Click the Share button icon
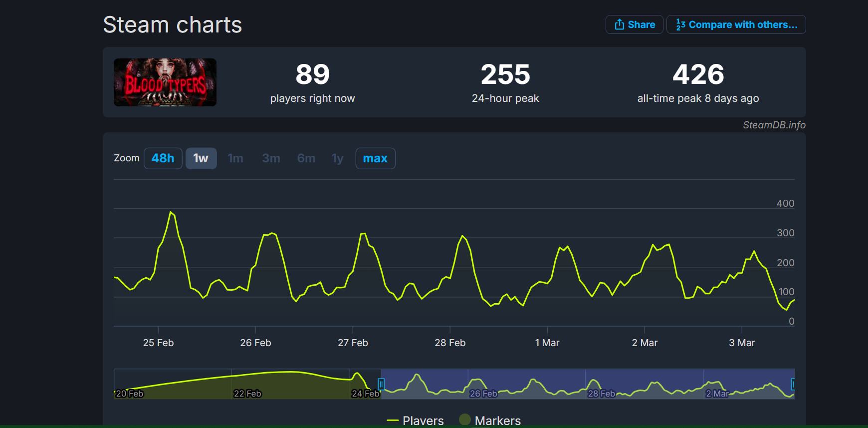 click(620, 24)
